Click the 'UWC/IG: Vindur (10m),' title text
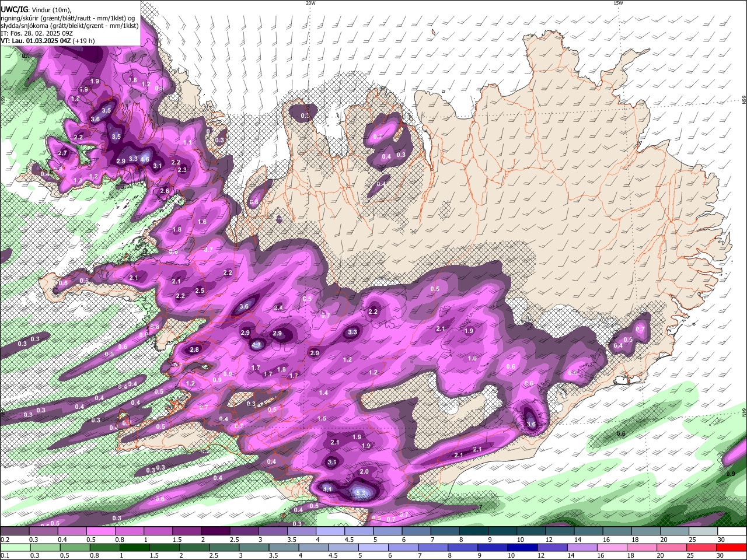Screen dimensions: 747x560 coord(36,10)
